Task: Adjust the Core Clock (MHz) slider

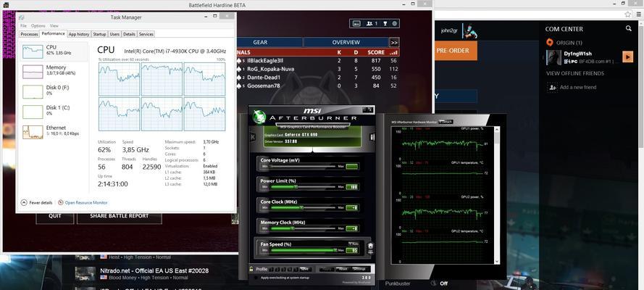Action: click(302, 208)
